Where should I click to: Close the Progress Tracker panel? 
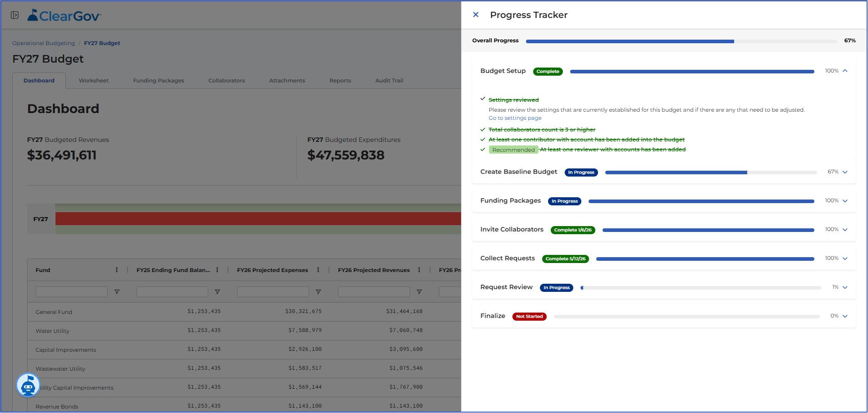point(475,15)
